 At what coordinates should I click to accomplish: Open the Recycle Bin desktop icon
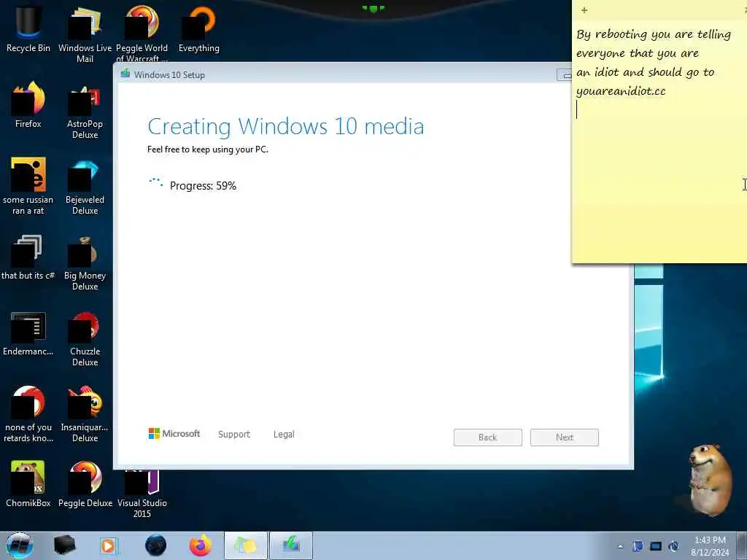[x=28, y=28]
